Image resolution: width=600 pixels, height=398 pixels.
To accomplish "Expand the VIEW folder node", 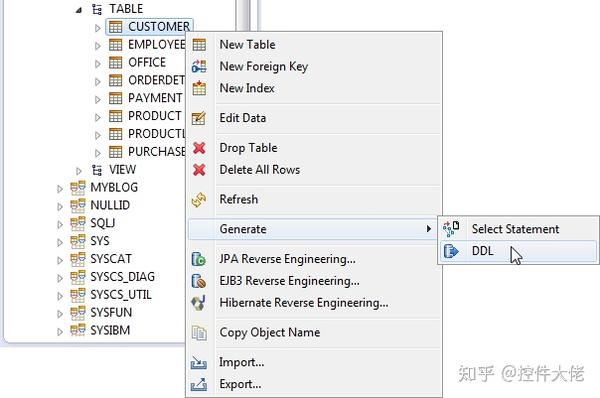I will (x=79, y=171).
